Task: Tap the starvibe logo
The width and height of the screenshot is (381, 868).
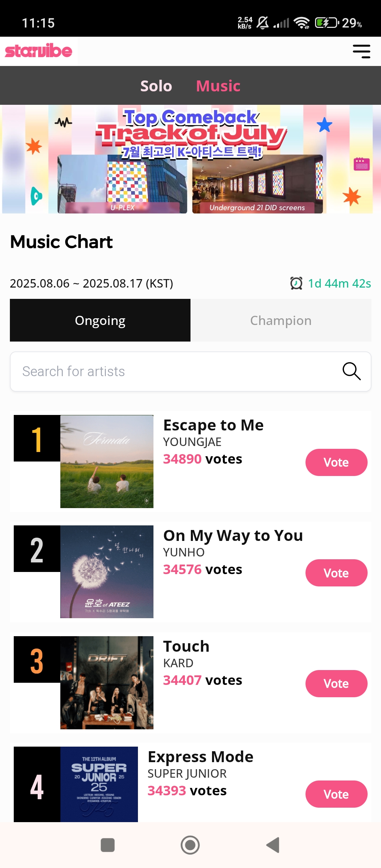Action: 38,51
